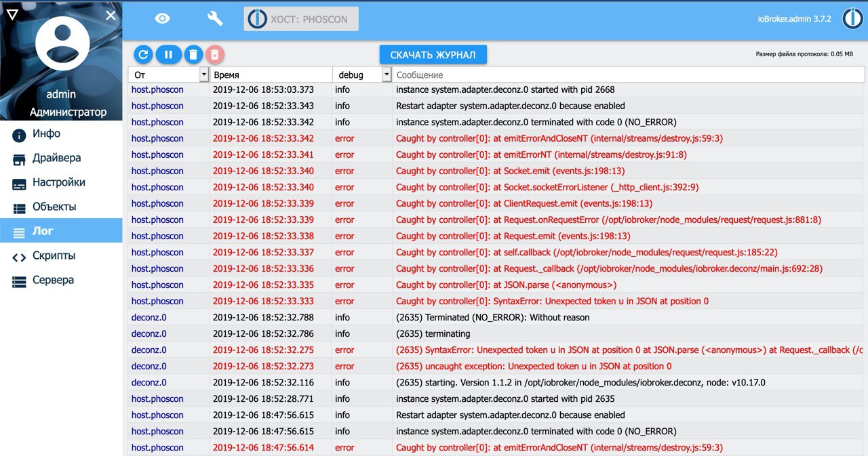Select Request.onRequestError error message

pyautogui.click(x=609, y=220)
